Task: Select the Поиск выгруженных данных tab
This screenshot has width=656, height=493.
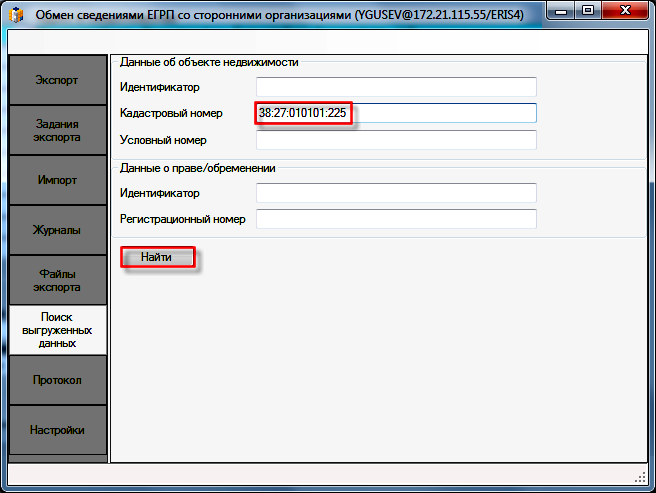Action: click(x=58, y=330)
